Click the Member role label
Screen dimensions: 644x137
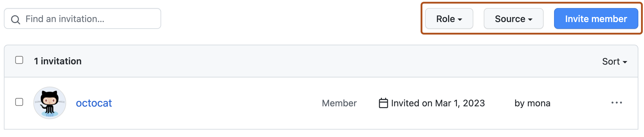point(339,103)
